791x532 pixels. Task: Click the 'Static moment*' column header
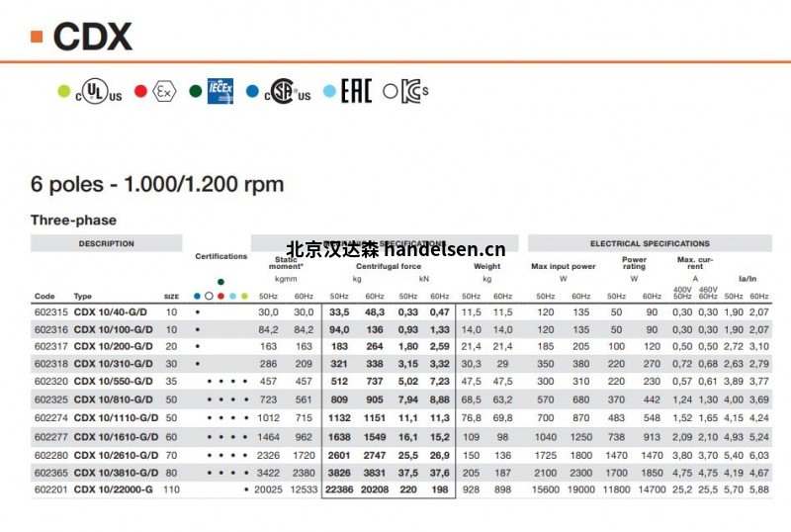coord(286,262)
